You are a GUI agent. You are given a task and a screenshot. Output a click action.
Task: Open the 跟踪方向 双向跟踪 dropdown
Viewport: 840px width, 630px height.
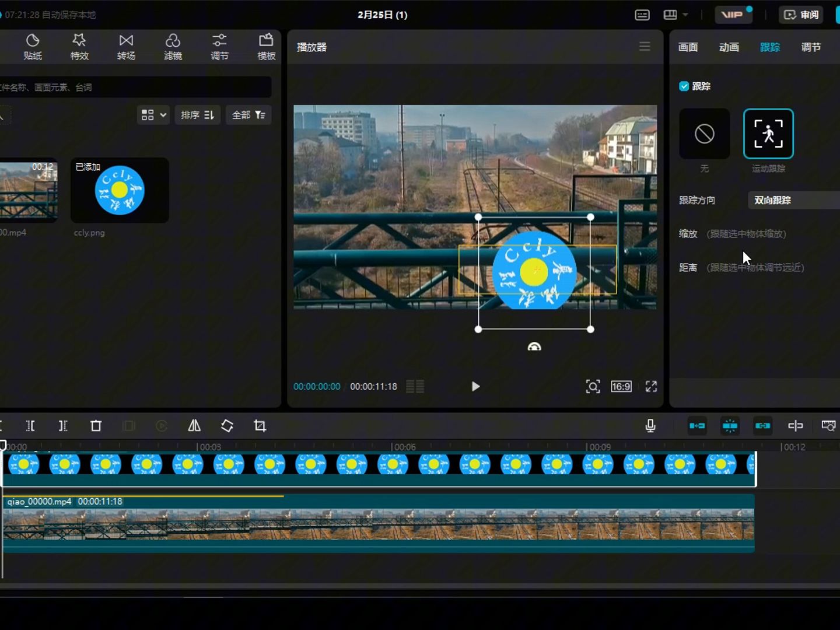click(x=793, y=200)
